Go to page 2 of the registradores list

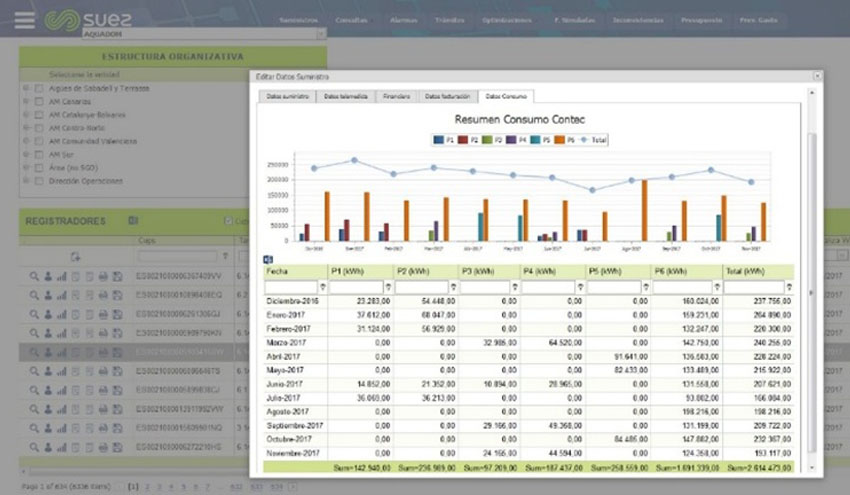point(149,485)
